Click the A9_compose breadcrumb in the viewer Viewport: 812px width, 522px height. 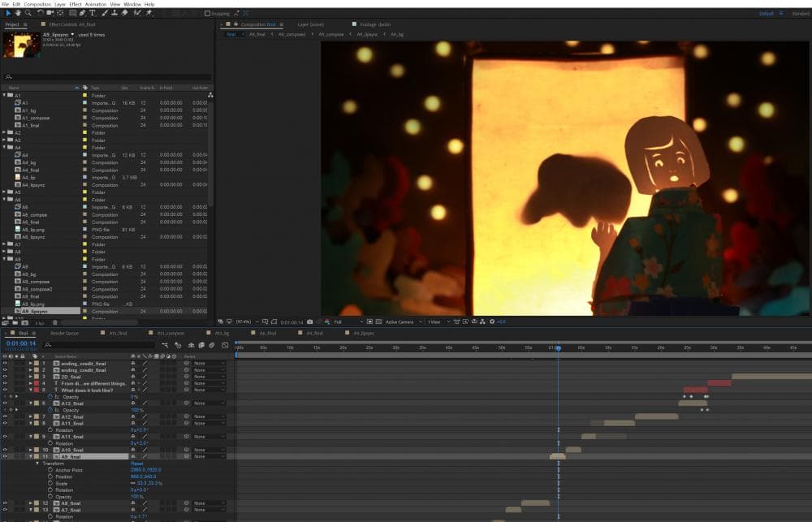point(331,35)
